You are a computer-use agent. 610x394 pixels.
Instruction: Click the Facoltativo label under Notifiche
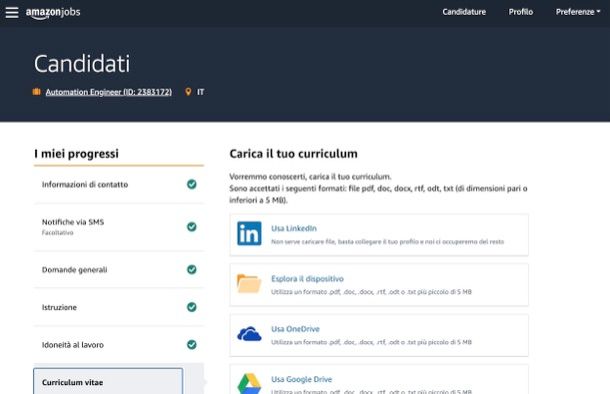tap(58, 233)
